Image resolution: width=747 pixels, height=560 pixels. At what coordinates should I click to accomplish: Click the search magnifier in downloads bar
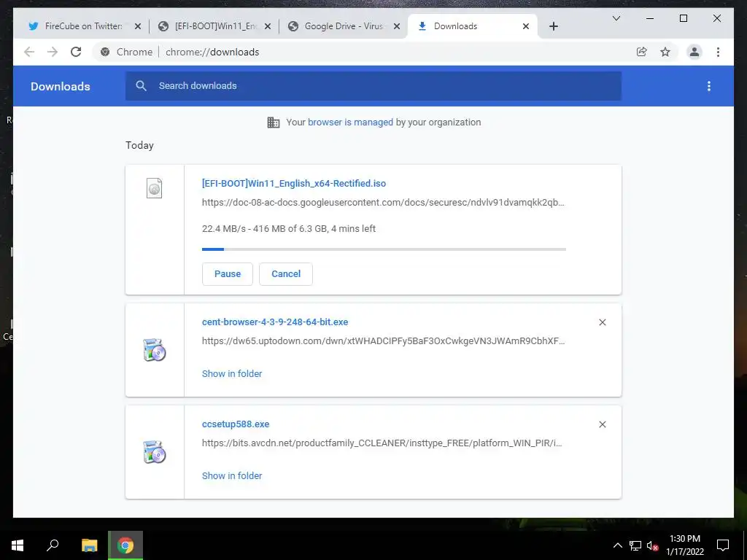pos(141,86)
